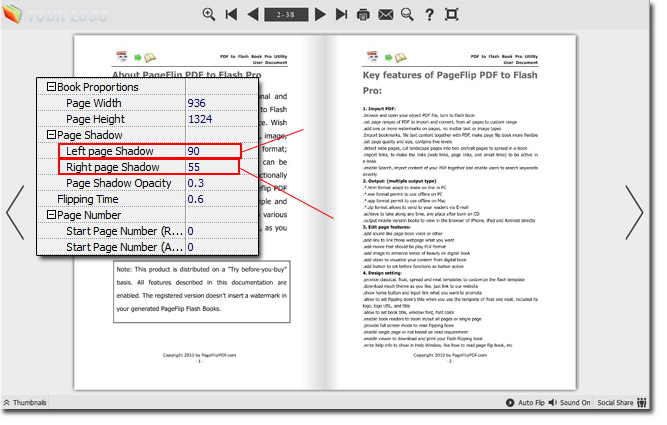
Task: Click the green arrow in right page header
Action: (x=388, y=57)
